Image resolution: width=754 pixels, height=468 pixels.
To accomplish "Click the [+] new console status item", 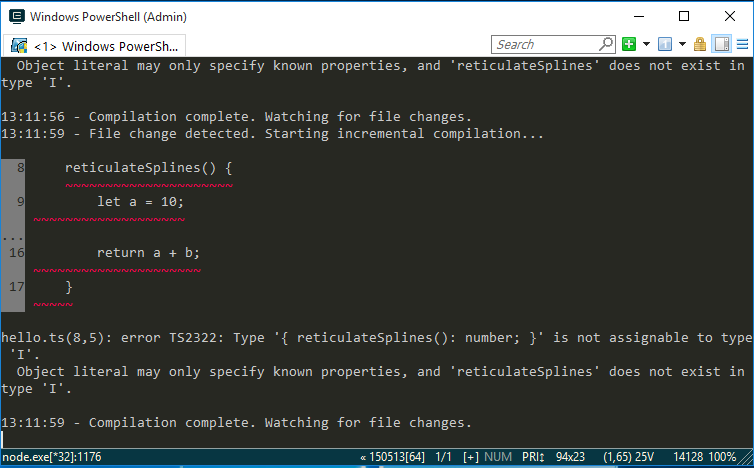I will point(471,457).
